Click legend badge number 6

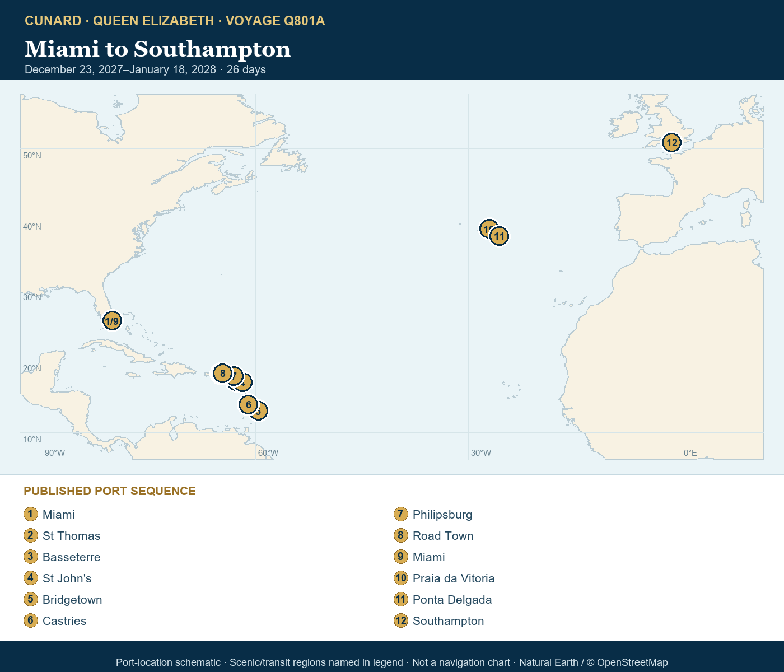(x=31, y=620)
